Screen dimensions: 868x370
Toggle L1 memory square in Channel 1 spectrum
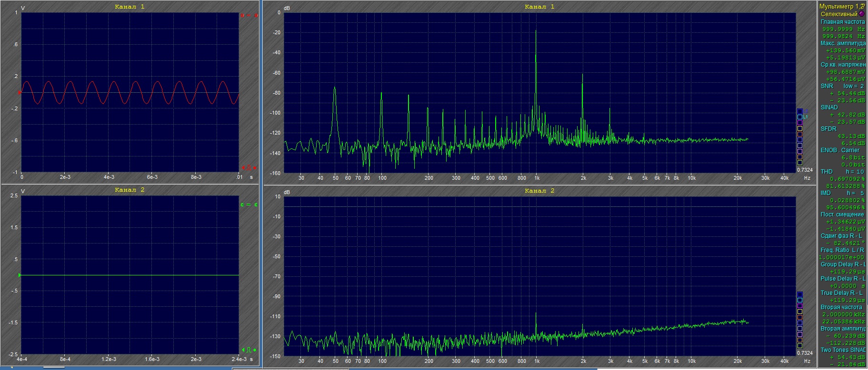pyautogui.click(x=800, y=117)
